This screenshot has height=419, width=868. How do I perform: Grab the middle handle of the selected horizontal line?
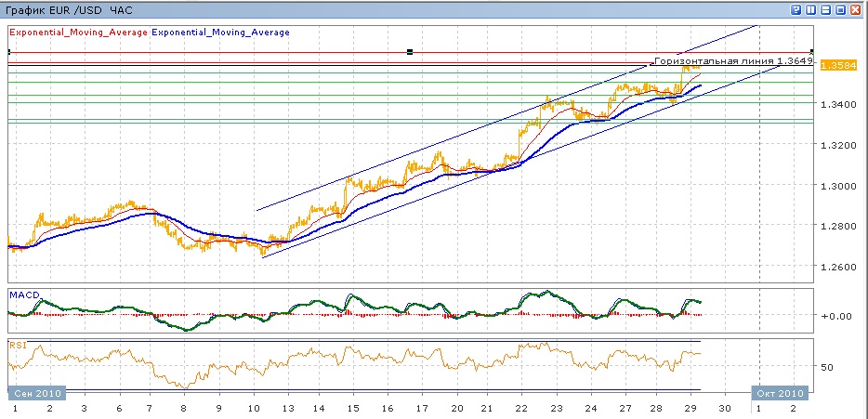(x=410, y=52)
